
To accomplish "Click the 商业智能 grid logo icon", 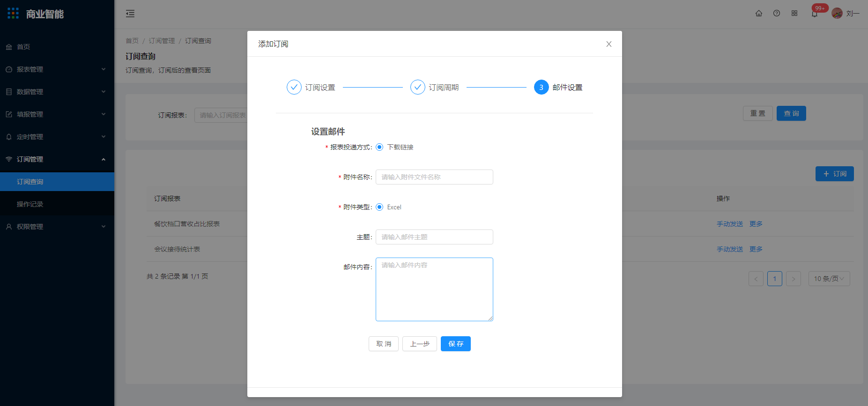I will (13, 14).
